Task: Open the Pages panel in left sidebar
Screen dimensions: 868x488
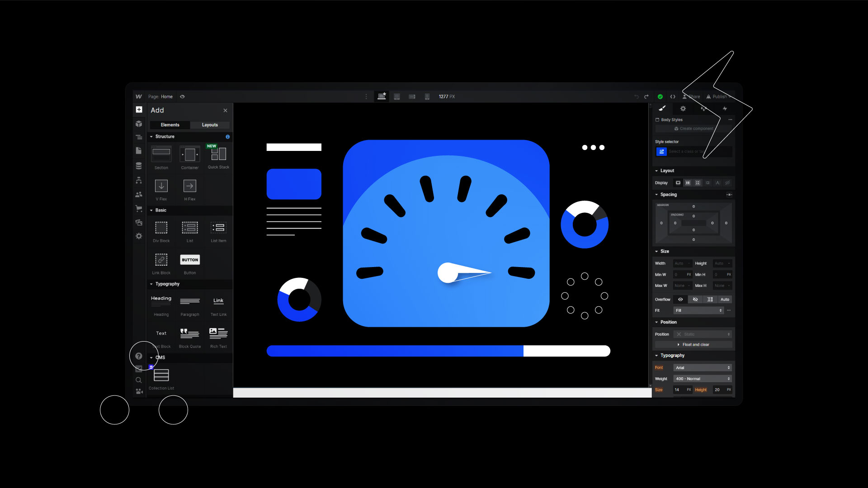Action: pos(139,150)
